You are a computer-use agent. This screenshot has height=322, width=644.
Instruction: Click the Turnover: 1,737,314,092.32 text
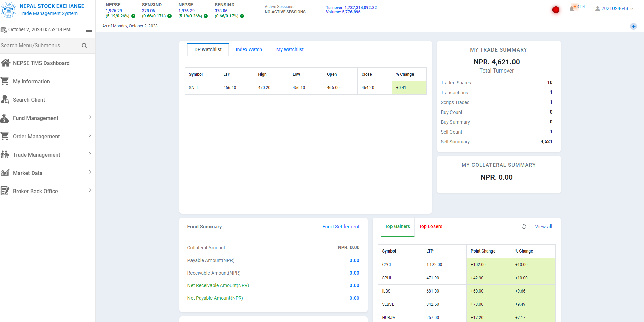click(x=351, y=8)
